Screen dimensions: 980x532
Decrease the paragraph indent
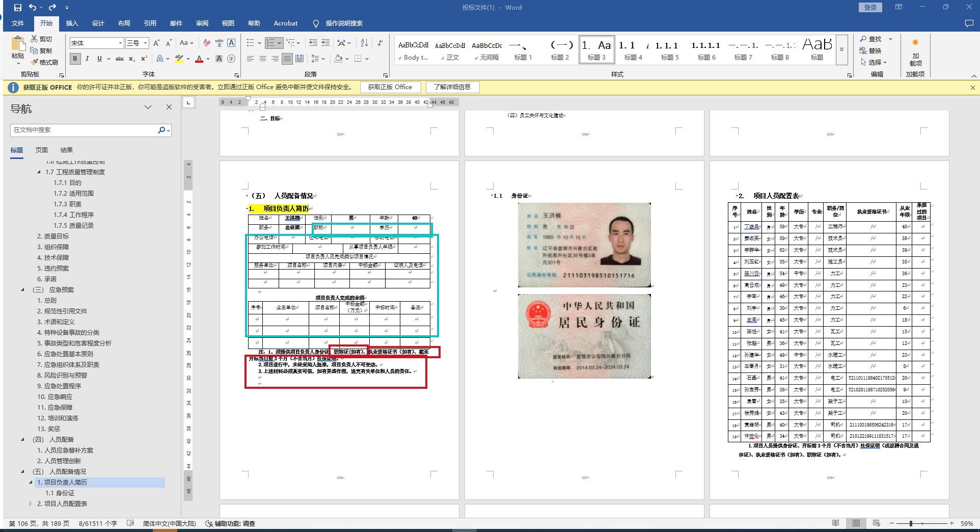pyautogui.click(x=313, y=43)
